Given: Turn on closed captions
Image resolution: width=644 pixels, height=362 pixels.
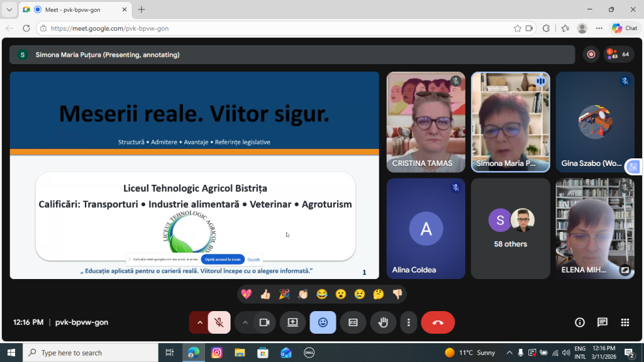Looking at the screenshot, I should point(353,322).
